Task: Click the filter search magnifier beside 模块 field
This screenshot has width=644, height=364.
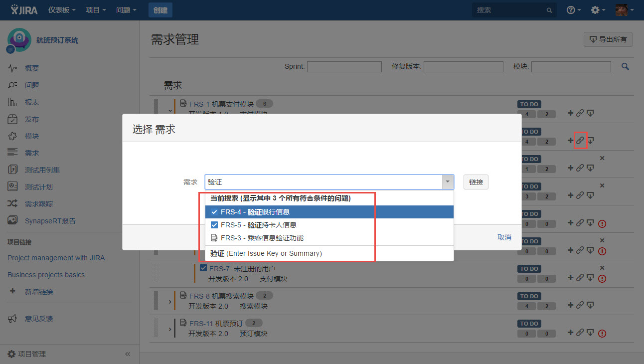Action: [625, 66]
